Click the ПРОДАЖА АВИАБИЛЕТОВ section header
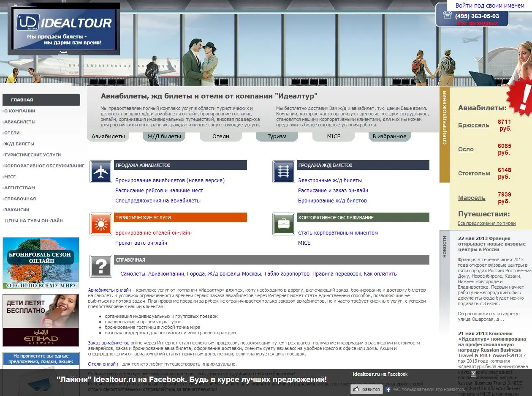The image size is (532, 396). 181,165
